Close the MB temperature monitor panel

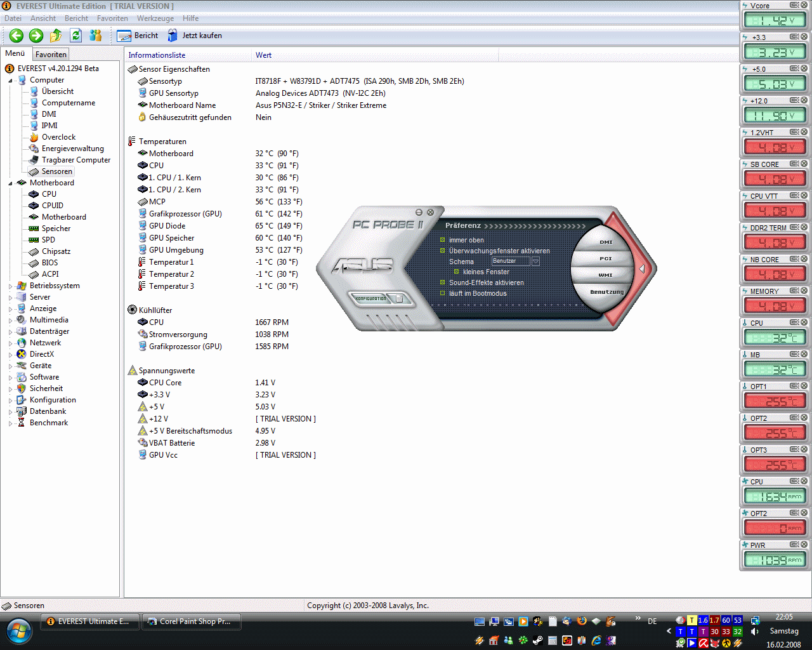click(804, 354)
